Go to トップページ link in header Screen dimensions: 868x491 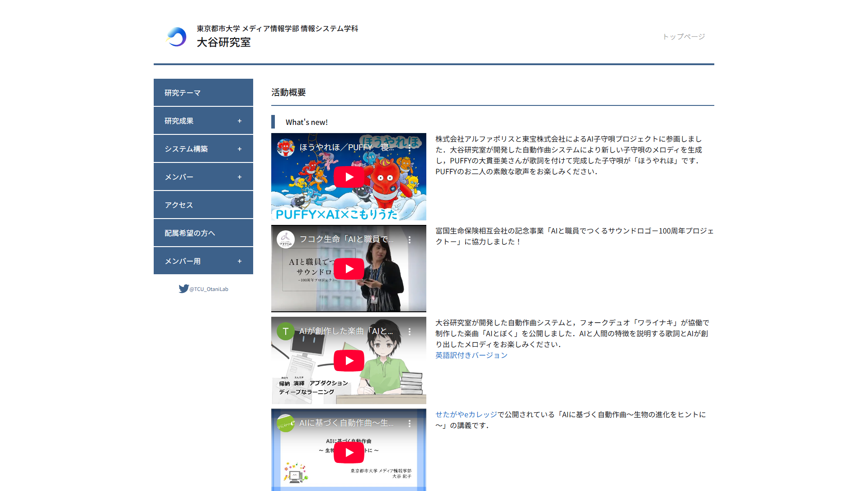684,37
